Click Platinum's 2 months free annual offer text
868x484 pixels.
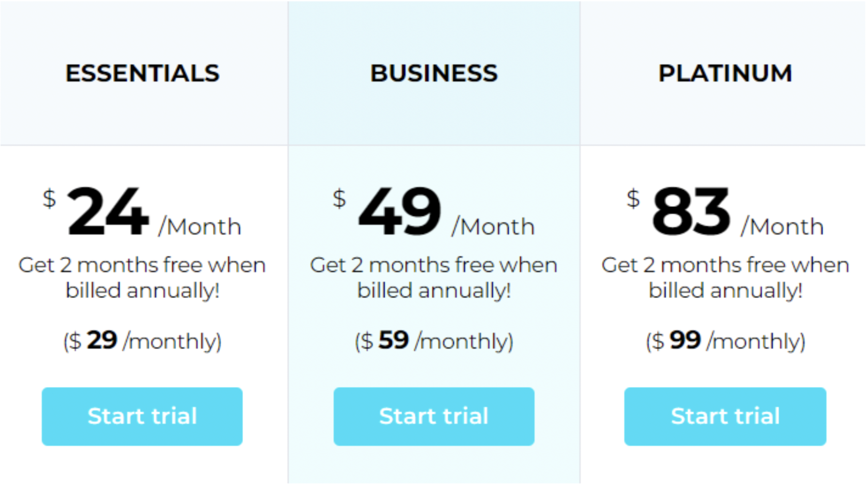pos(725,278)
